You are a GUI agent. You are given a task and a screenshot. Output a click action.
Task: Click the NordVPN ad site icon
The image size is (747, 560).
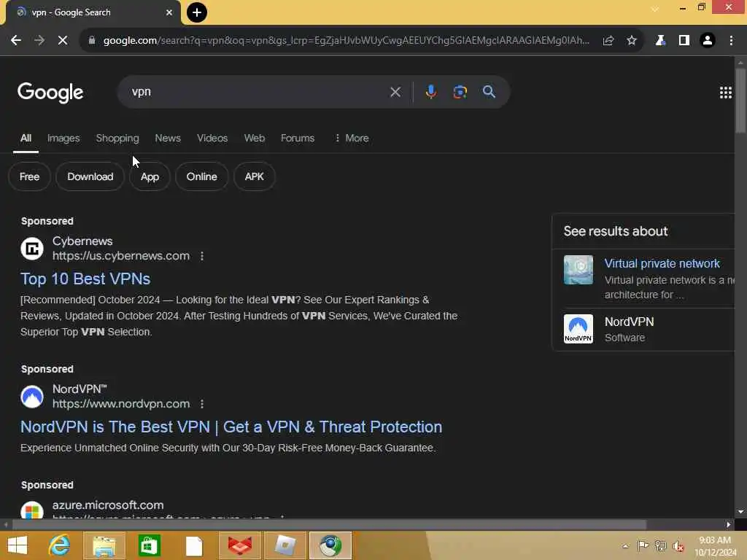32,397
